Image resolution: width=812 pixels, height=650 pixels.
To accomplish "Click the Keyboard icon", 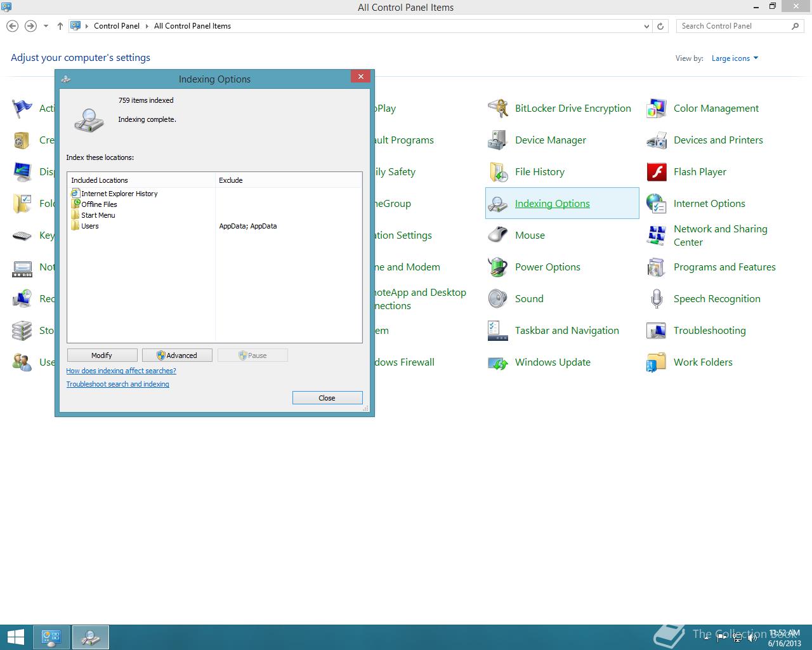I will 22,235.
